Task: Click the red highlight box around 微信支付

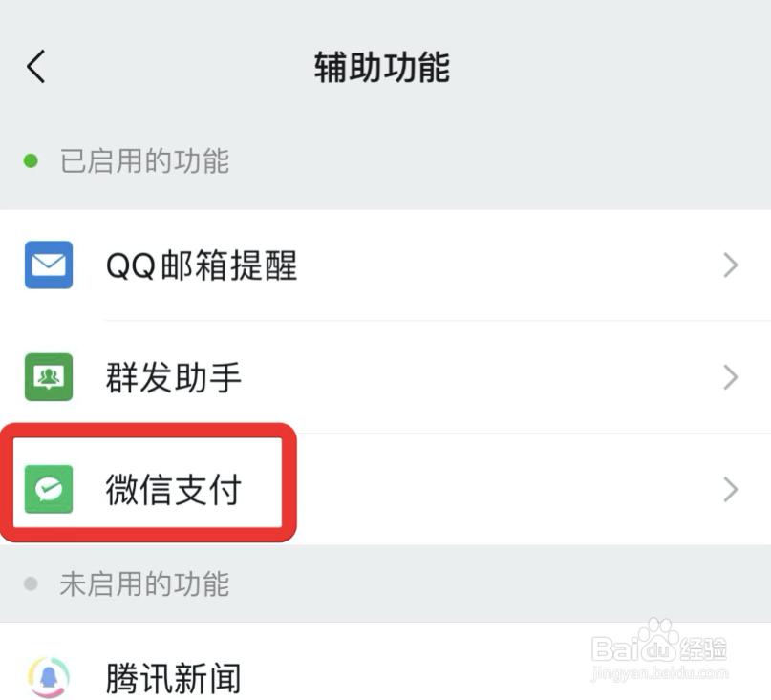Action: (x=148, y=482)
